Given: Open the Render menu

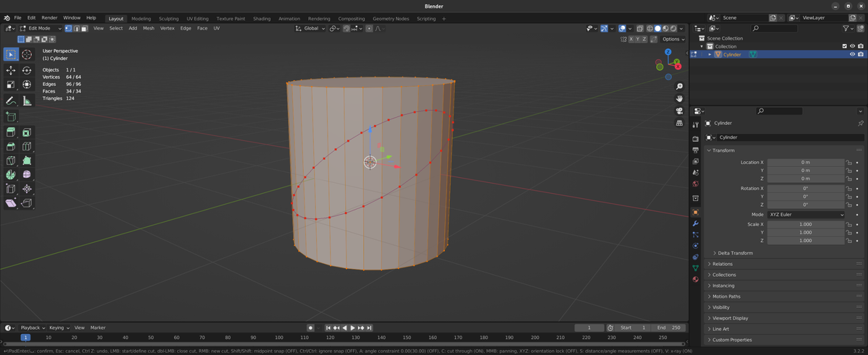Looking at the screenshot, I should tap(49, 17).
